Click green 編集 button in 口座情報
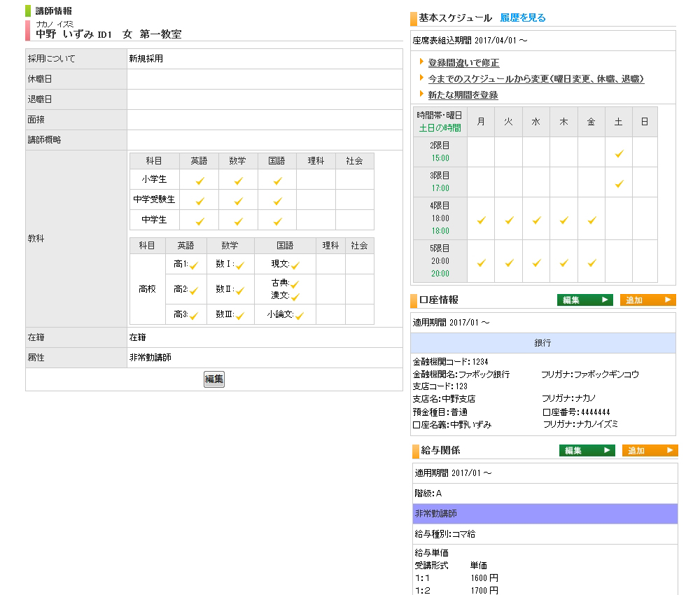The width and height of the screenshot is (700, 595). (x=584, y=300)
